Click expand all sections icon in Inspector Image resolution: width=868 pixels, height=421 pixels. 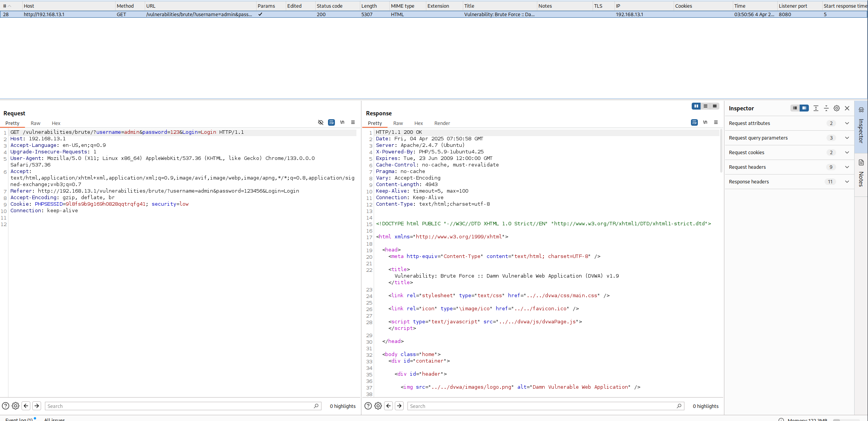[816, 108]
